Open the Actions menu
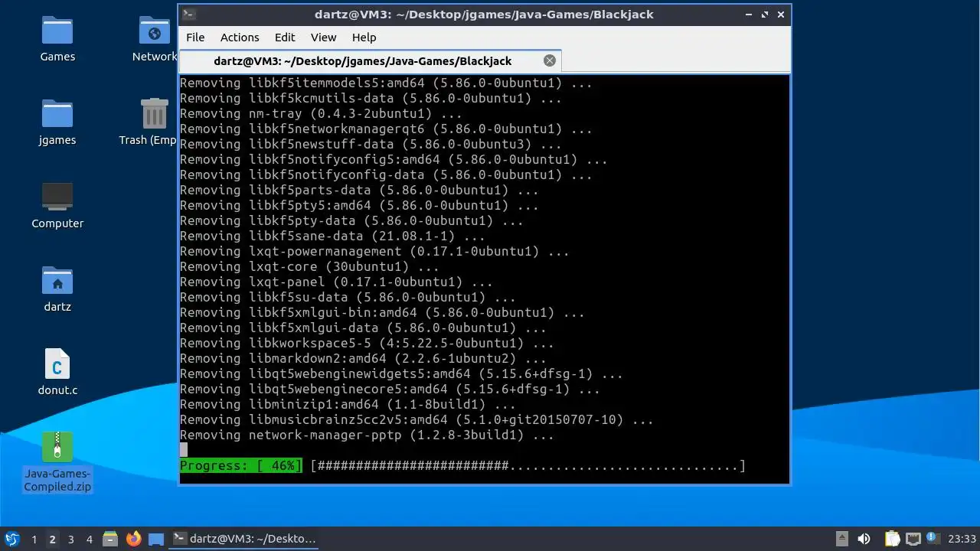Image resolution: width=980 pixels, height=551 pixels. coord(240,37)
